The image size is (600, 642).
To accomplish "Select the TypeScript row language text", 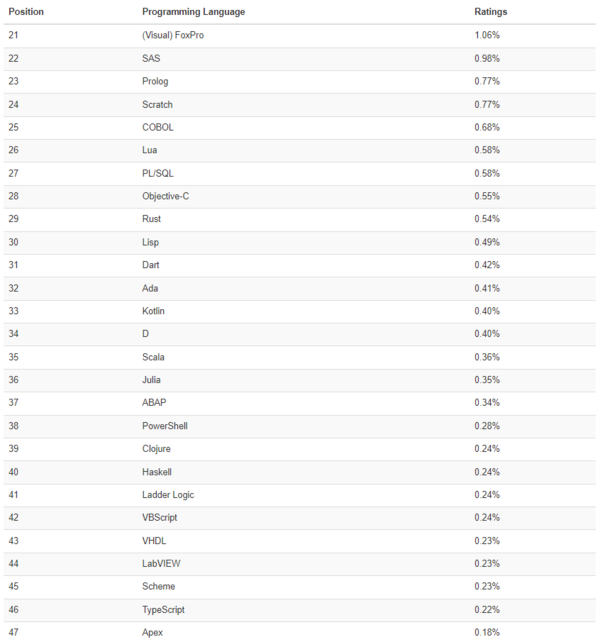I will [164, 609].
